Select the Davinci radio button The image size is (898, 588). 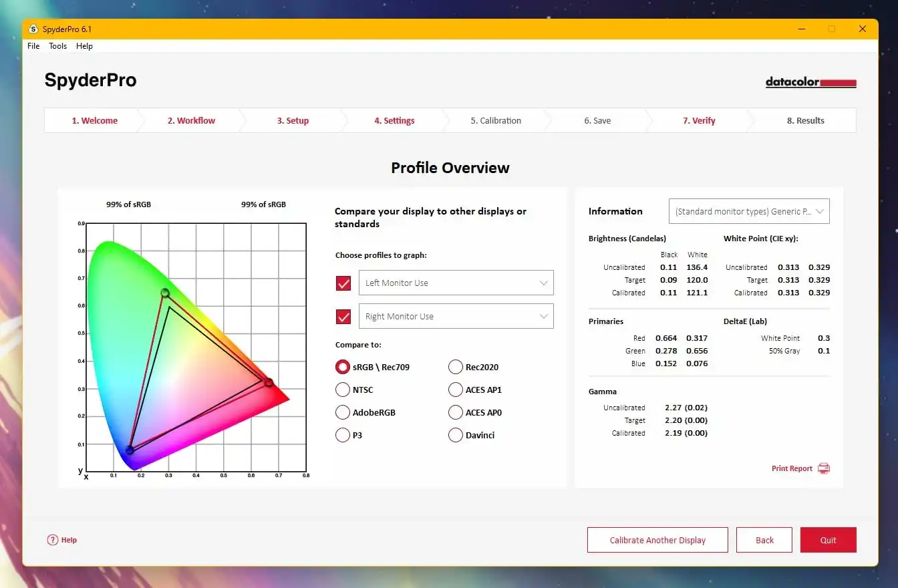point(456,435)
